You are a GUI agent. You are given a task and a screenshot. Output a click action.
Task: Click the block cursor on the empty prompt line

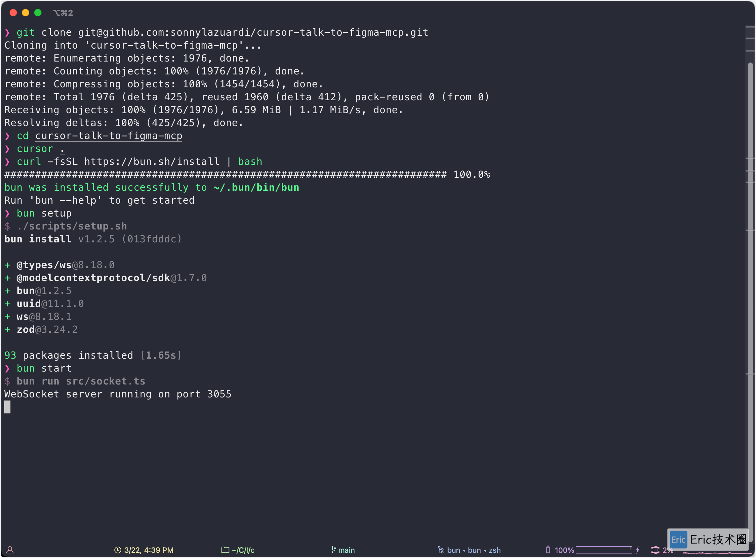7,407
